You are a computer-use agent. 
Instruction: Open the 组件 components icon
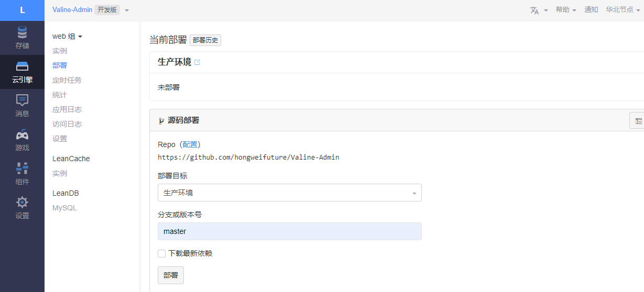pyautogui.click(x=22, y=169)
